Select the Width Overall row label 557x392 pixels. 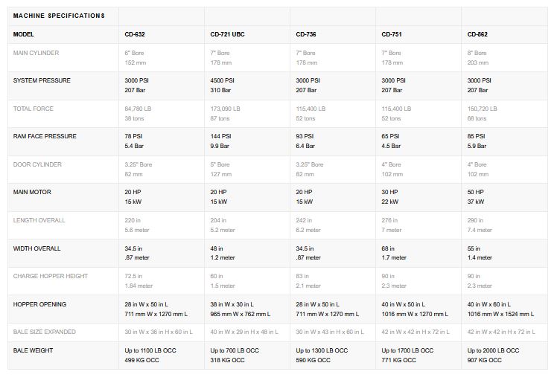[36, 248]
